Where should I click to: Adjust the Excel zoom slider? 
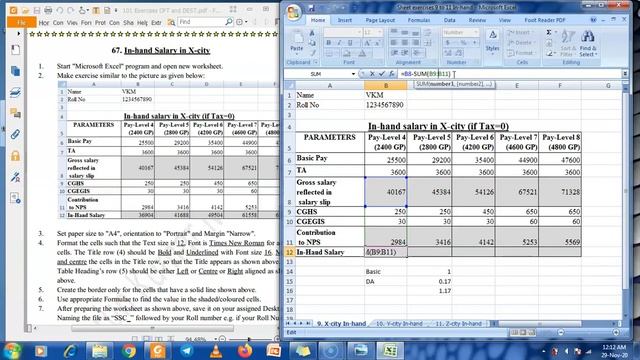(x=588, y=333)
